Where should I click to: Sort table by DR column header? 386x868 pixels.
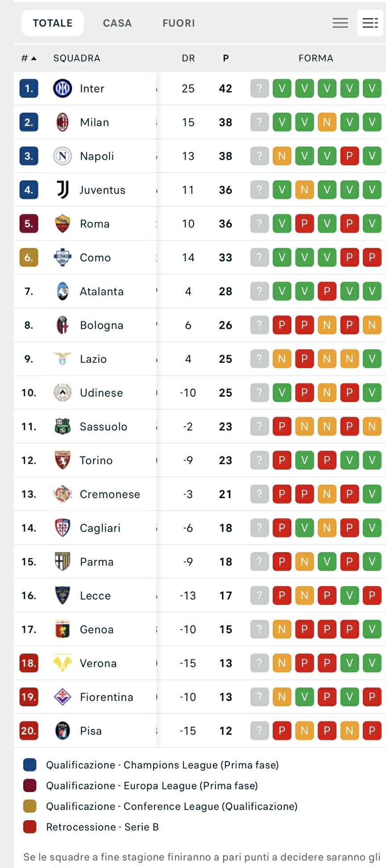click(188, 58)
